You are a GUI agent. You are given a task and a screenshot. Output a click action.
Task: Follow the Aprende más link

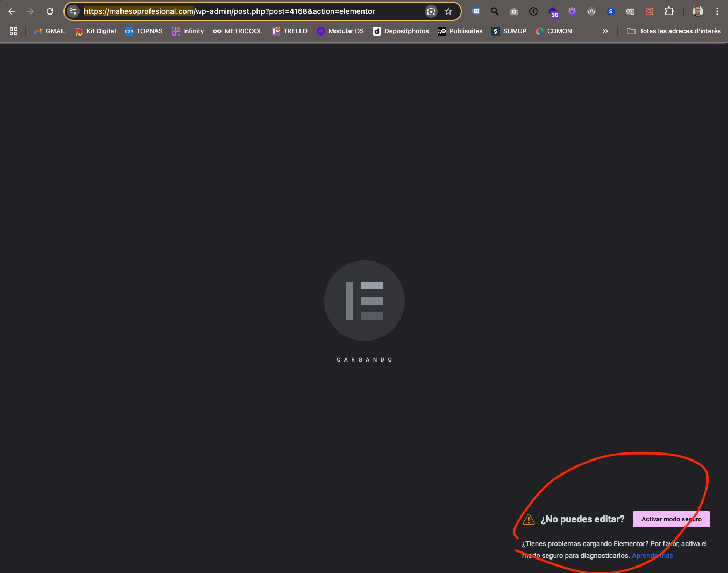[x=652, y=556]
